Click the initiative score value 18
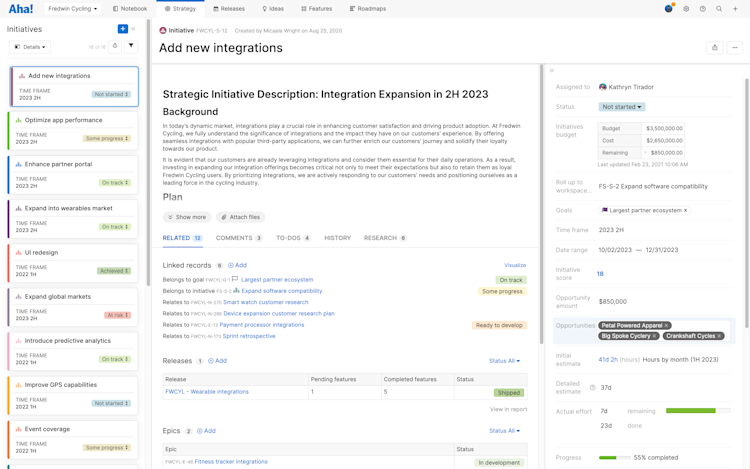Viewport: 750px width, 469px height. (x=600, y=274)
